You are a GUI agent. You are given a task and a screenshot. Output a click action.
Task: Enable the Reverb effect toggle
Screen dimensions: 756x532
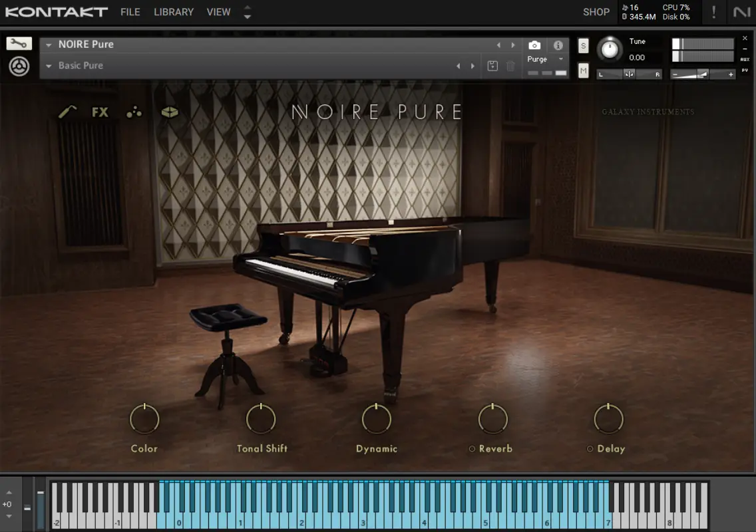[472, 449]
